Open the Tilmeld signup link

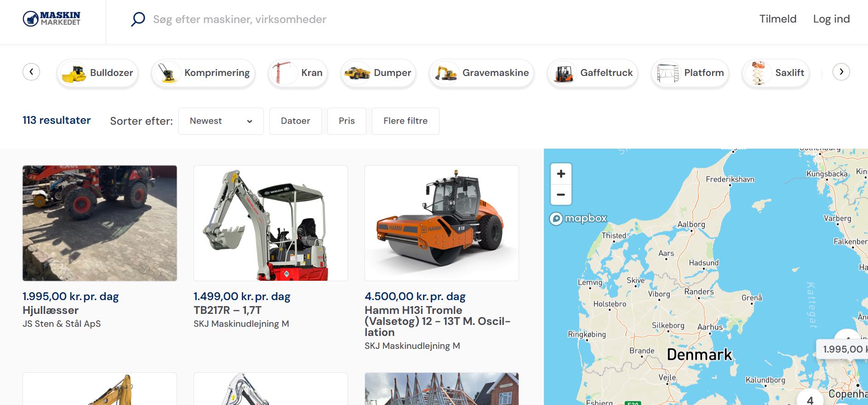(x=777, y=19)
